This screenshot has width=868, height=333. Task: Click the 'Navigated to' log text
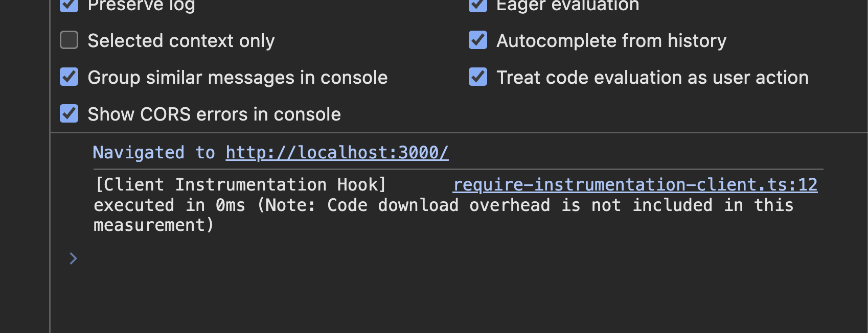pyautogui.click(x=154, y=152)
